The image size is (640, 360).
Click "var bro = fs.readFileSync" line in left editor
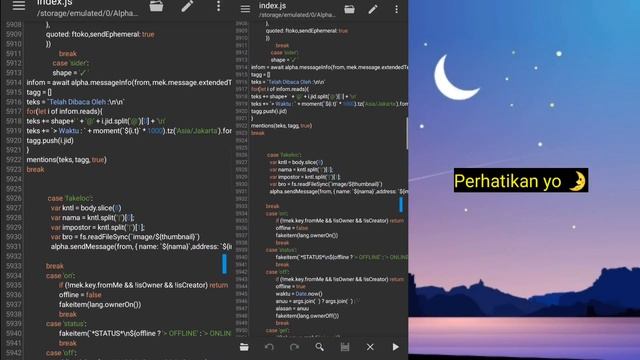(125, 237)
